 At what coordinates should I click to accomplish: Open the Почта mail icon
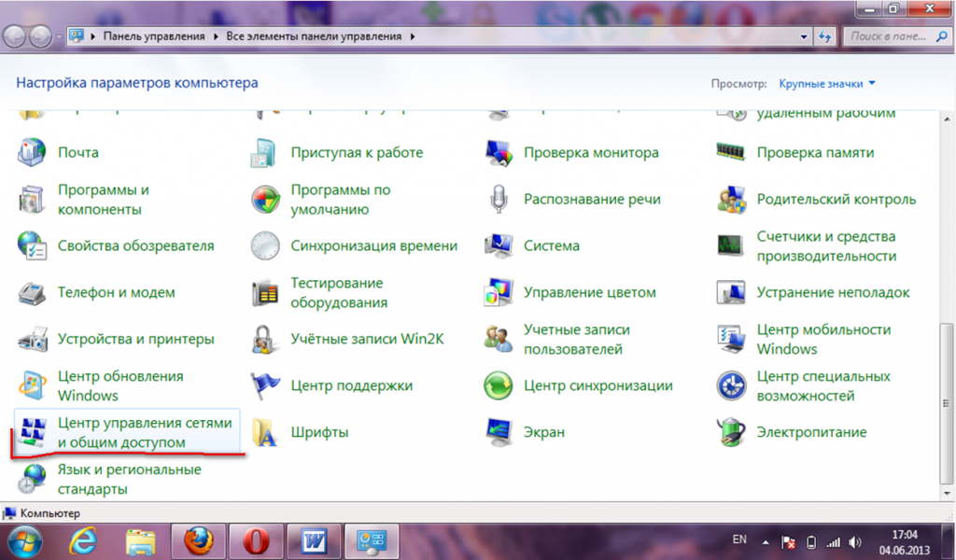pyautogui.click(x=32, y=152)
